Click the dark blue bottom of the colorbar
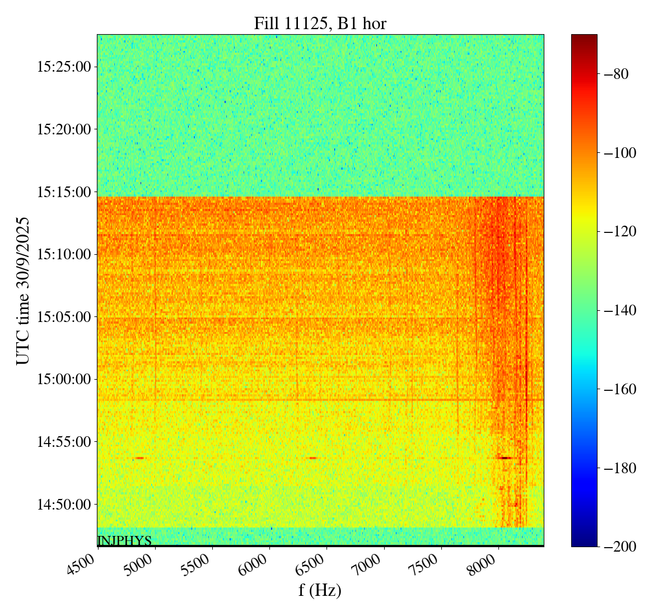 [x=584, y=541]
